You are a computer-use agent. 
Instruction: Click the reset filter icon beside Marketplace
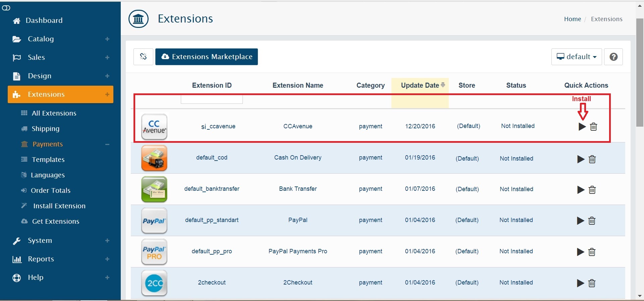pyautogui.click(x=143, y=57)
